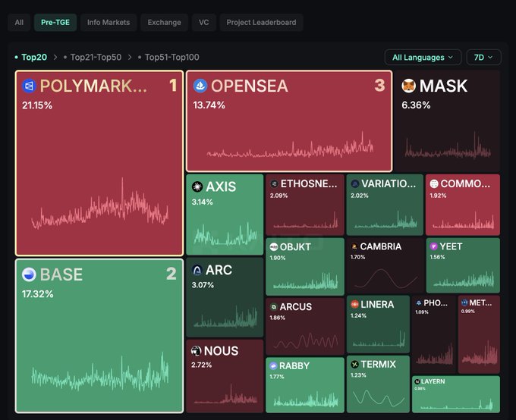Image resolution: width=516 pixels, height=420 pixels.
Task: Click the ARC 3.07% value
Action: click(203, 285)
